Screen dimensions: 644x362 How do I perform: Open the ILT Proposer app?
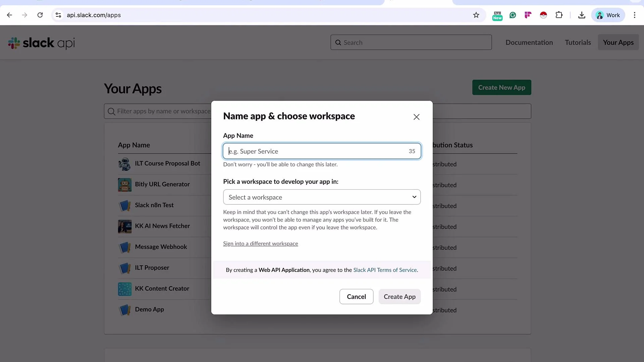pos(152,268)
